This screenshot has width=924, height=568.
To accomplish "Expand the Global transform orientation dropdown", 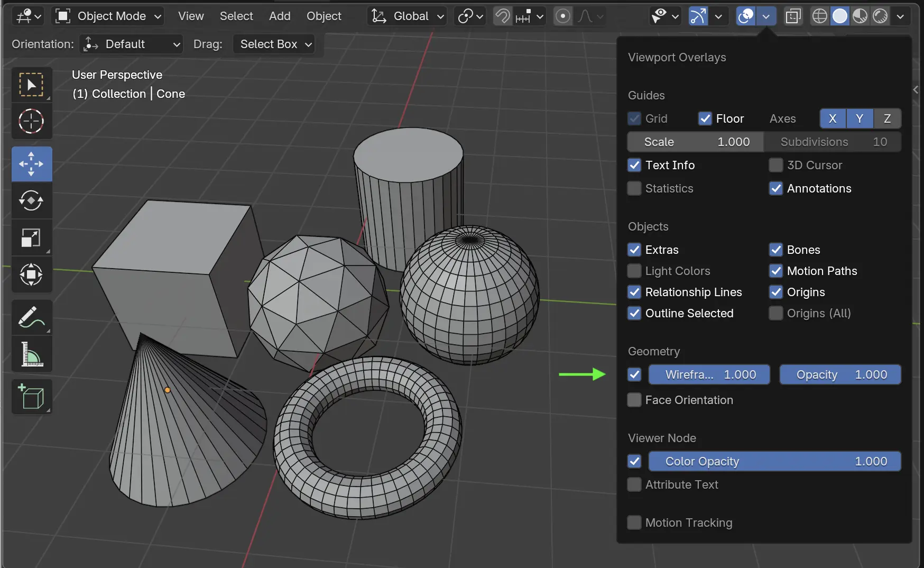I will [x=407, y=16].
